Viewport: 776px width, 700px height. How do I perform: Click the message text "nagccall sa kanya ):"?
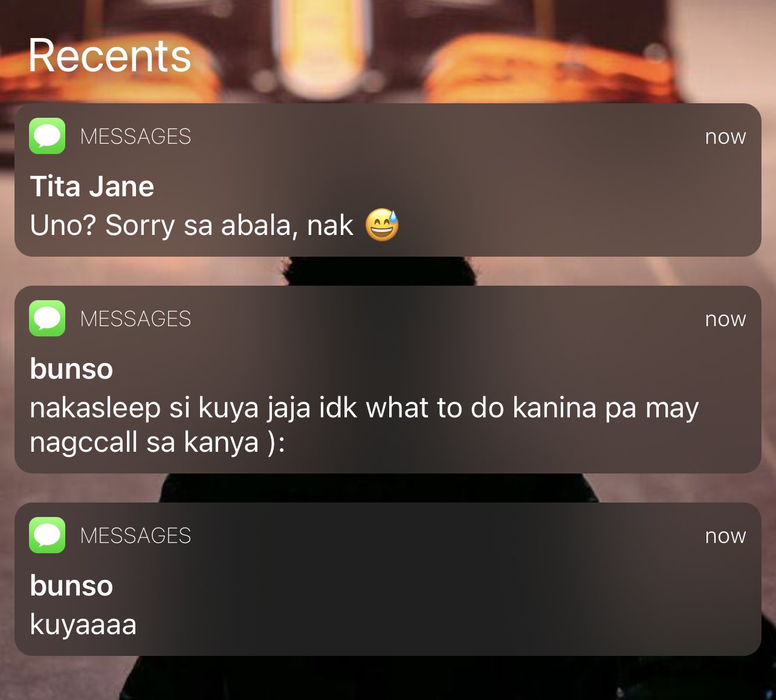[x=158, y=443]
